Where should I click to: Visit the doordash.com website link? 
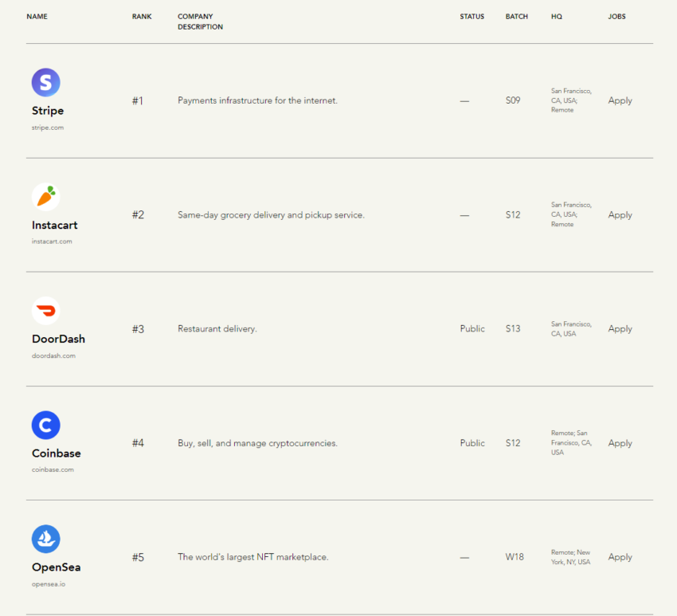pos(53,356)
